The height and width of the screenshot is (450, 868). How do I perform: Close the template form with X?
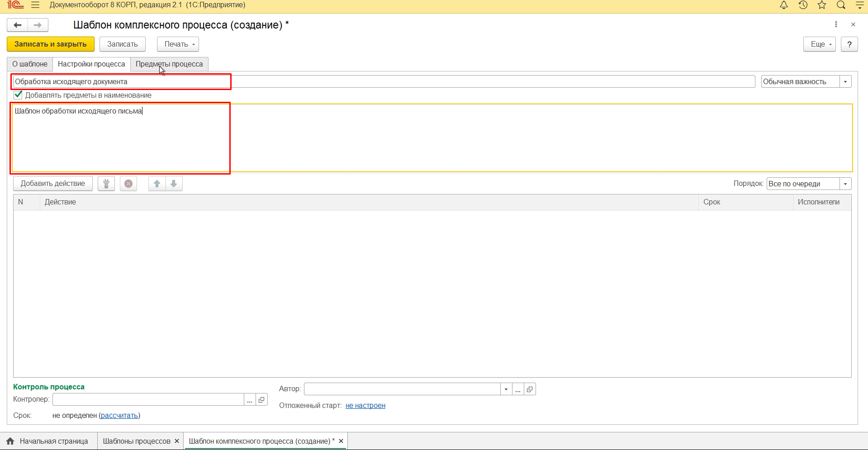[x=853, y=24]
